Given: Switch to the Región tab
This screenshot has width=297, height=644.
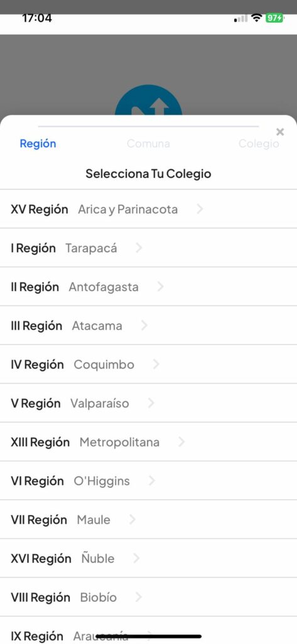Looking at the screenshot, I should click(x=38, y=144).
